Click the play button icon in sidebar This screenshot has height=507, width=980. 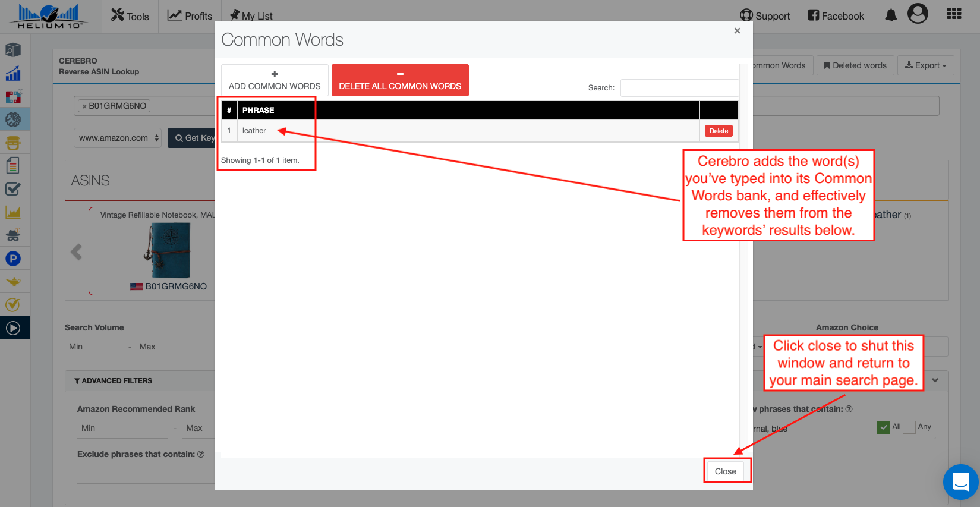coord(13,327)
